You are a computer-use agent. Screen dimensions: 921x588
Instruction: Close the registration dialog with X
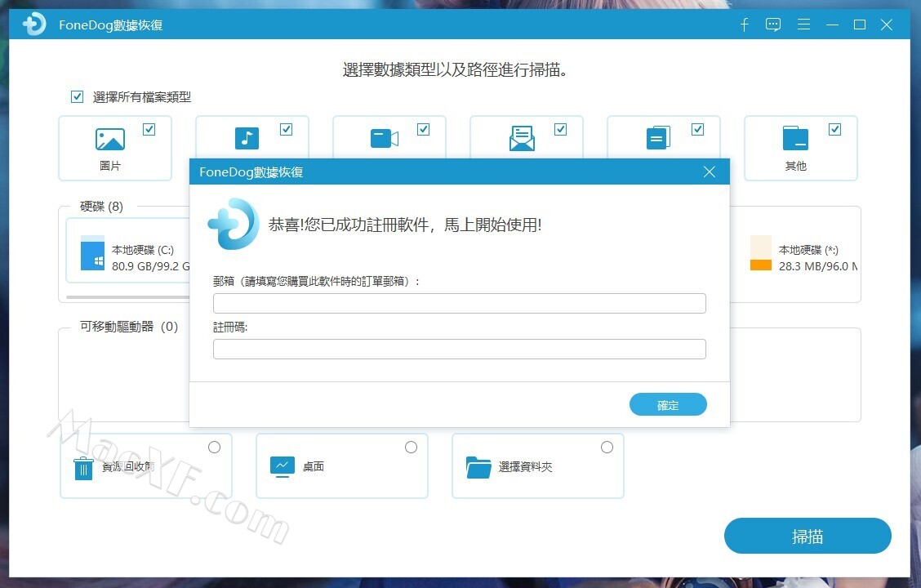(x=710, y=171)
